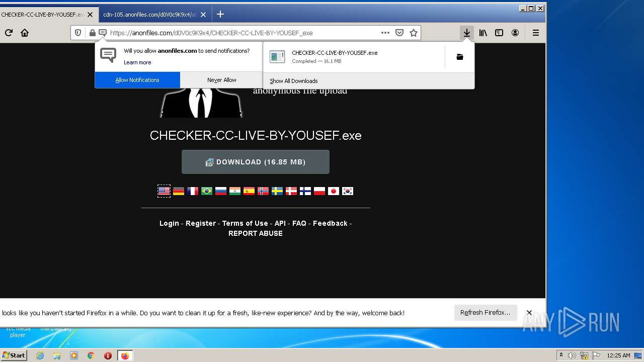The width and height of the screenshot is (644, 362).
Task: Open tracking protection shield icon
Action: click(78, 33)
